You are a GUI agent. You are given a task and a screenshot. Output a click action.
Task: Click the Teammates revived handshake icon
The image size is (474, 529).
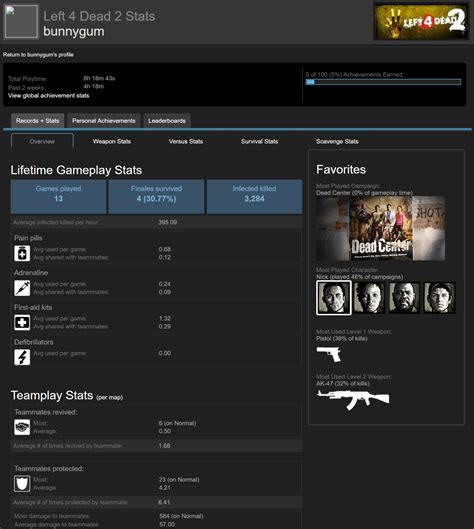[22, 427]
